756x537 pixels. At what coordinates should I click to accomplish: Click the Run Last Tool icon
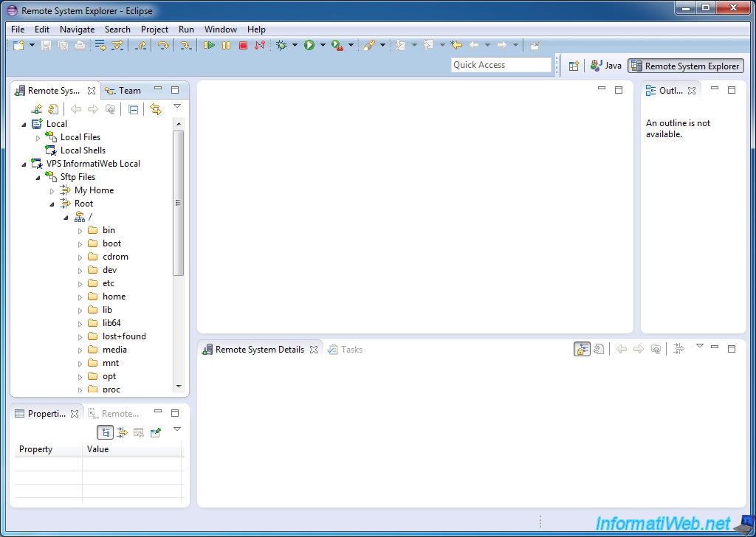(x=337, y=45)
